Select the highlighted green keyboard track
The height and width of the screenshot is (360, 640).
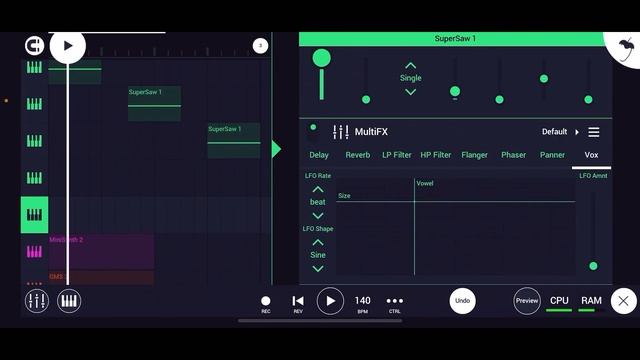pyautogui.click(x=34, y=215)
